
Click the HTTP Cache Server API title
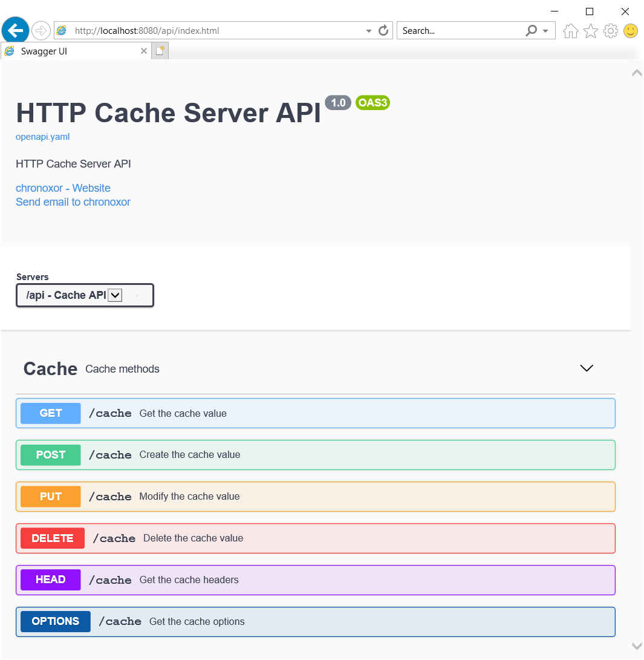point(169,113)
